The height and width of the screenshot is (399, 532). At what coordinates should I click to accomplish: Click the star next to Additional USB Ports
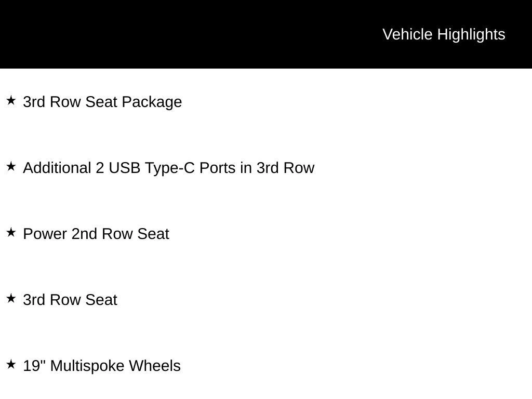[11, 166]
